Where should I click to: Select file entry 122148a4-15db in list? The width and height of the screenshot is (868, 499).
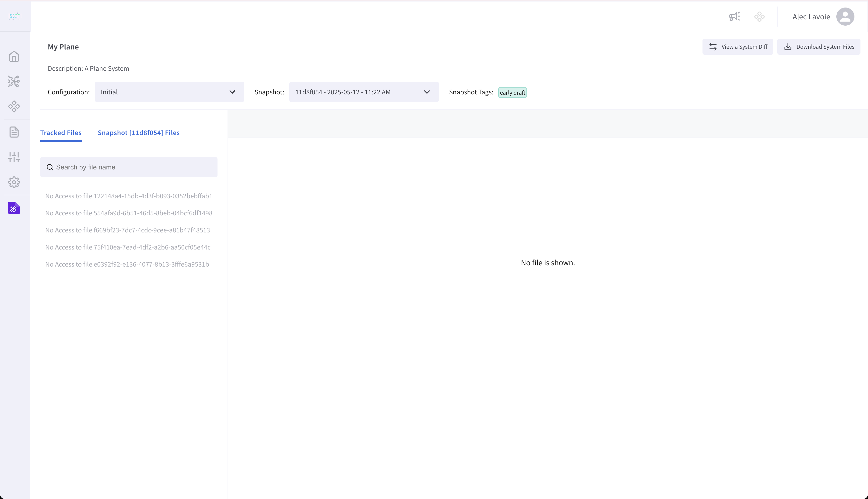click(129, 196)
